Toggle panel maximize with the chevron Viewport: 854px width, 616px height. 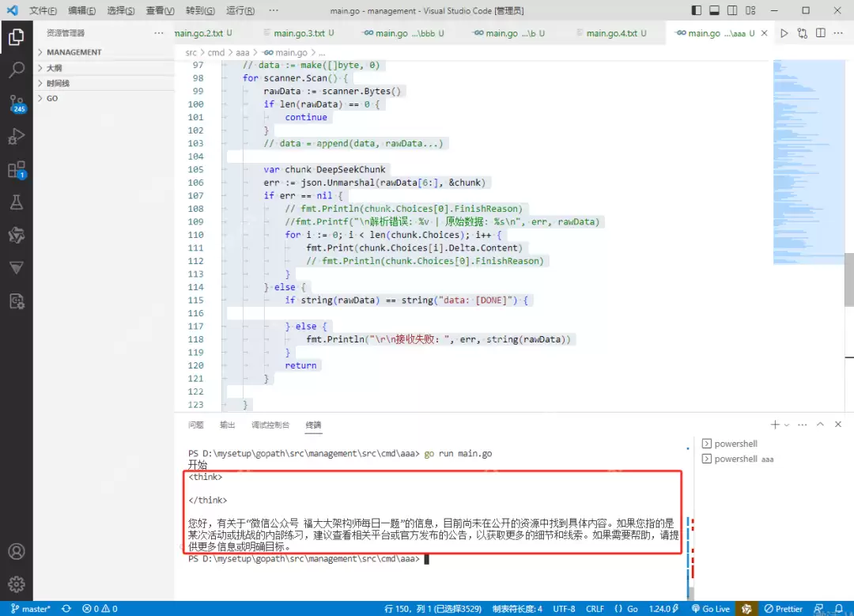[x=821, y=424]
